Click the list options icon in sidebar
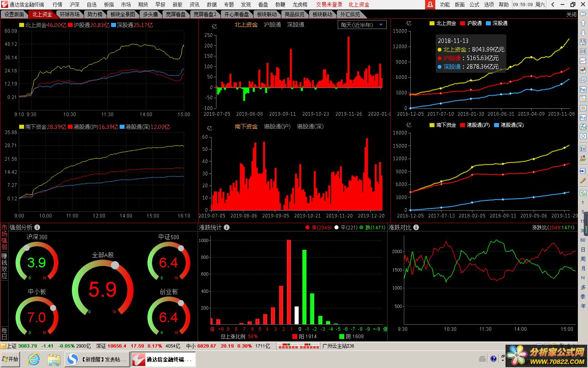The height and width of the screenshot is (368, 588). [583, 149]
